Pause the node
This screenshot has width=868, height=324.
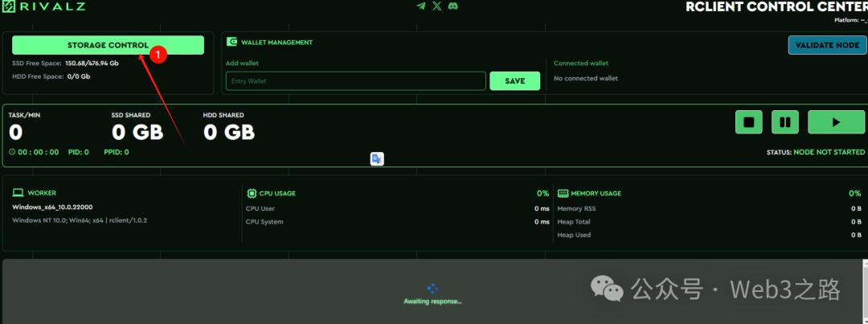click(x=785, y=122)
